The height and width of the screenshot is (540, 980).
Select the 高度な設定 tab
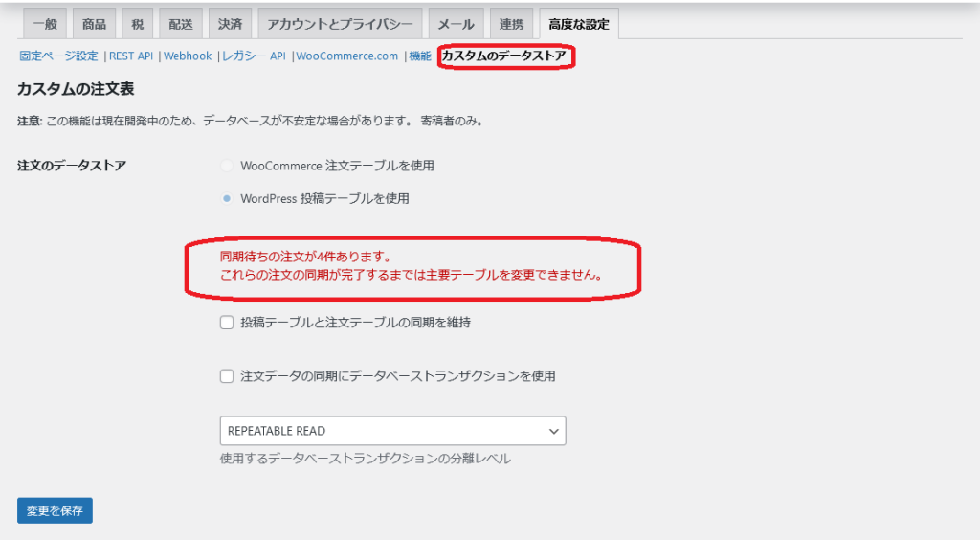click(x=578, y=23)
